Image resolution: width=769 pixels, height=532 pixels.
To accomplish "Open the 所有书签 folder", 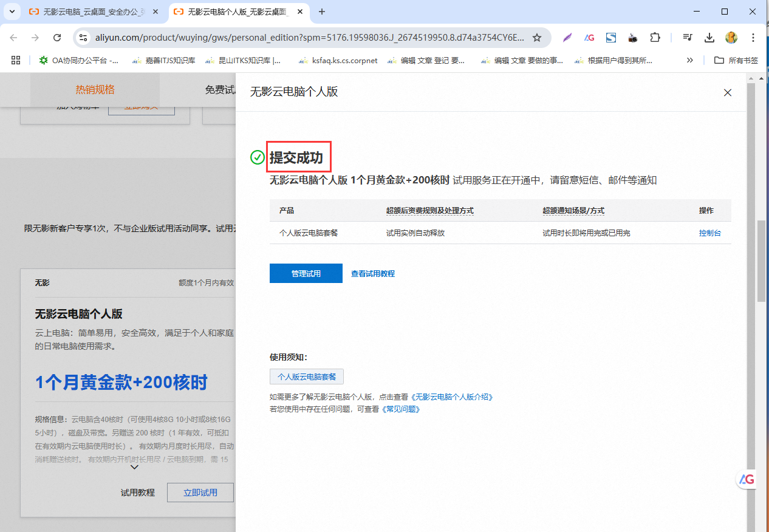I will point(736,60).
